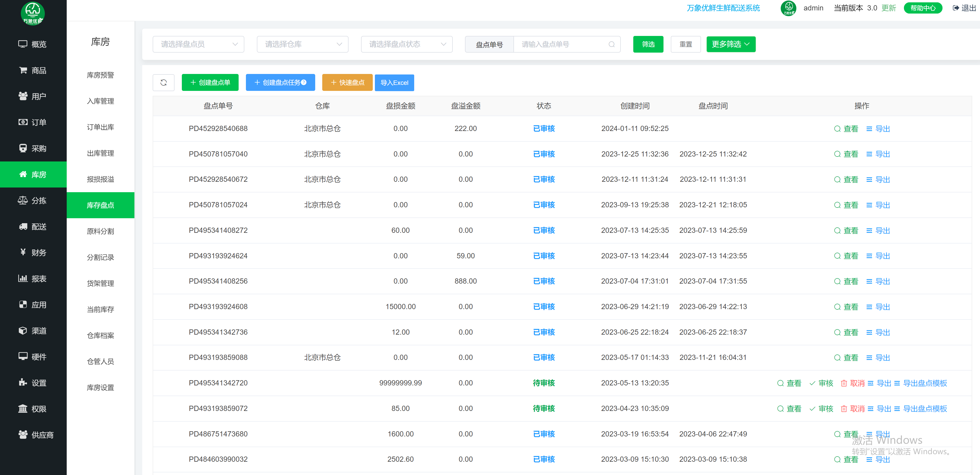Image resolution: width=980 pixels, height=475 pixels.
Task: Click the 财务 yen icon in sidebar
Action: click(23, 253)
